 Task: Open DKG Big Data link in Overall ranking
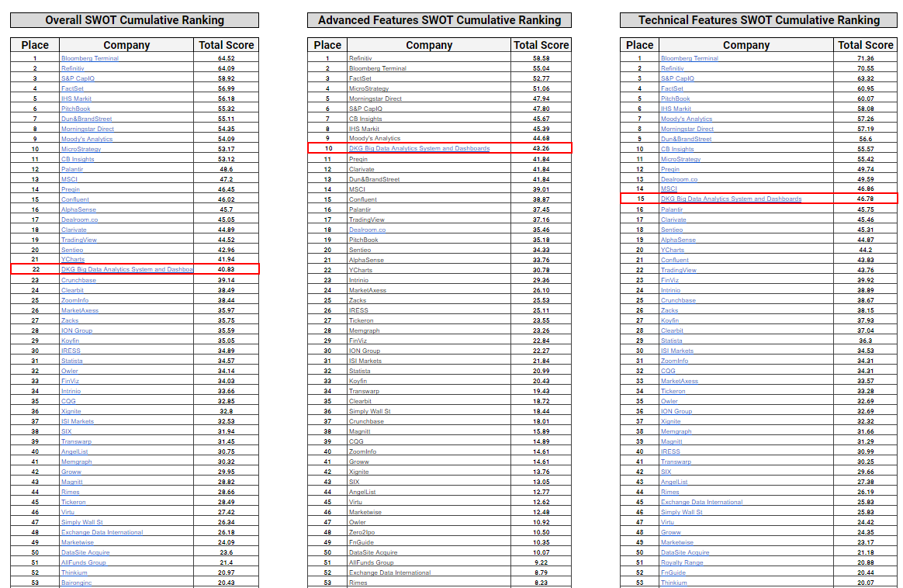point(126,270)
